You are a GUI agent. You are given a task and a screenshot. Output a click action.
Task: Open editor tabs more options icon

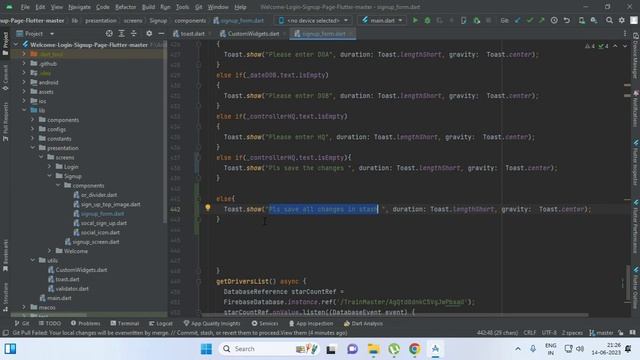pos(625,33)
